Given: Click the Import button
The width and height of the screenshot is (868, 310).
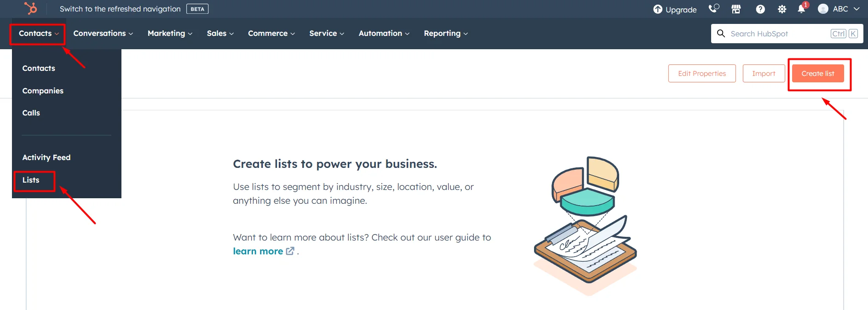Looking at the screenshot, I should tap(764, 74).
